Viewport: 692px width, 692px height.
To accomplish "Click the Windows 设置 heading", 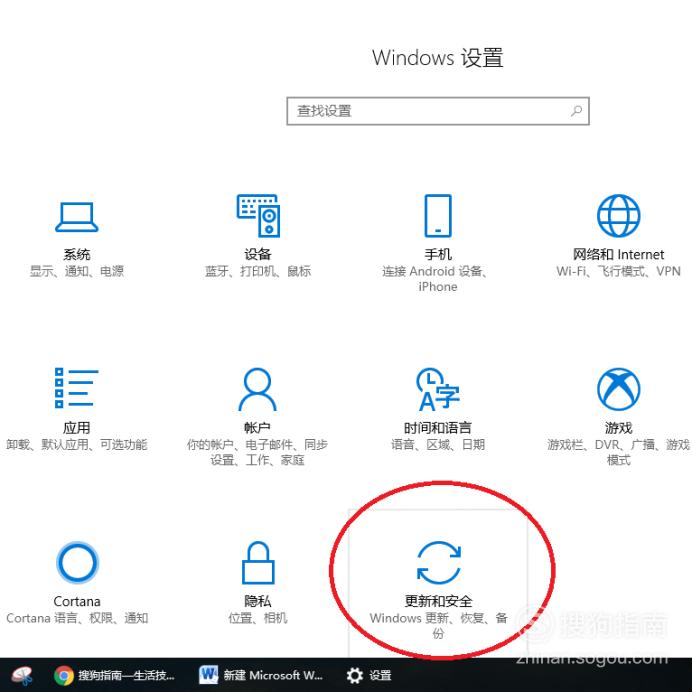I will [437, 58].
